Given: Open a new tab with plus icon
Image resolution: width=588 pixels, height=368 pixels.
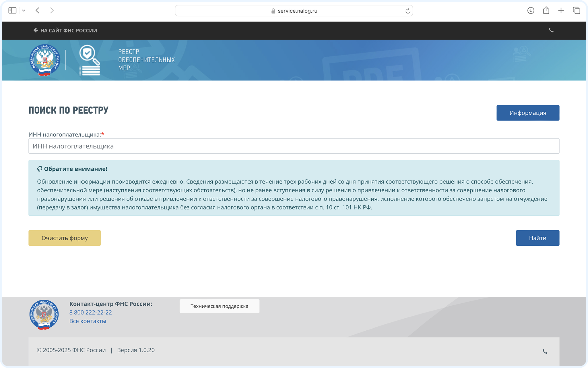Looking at the screenshot, I should [561, 11].
